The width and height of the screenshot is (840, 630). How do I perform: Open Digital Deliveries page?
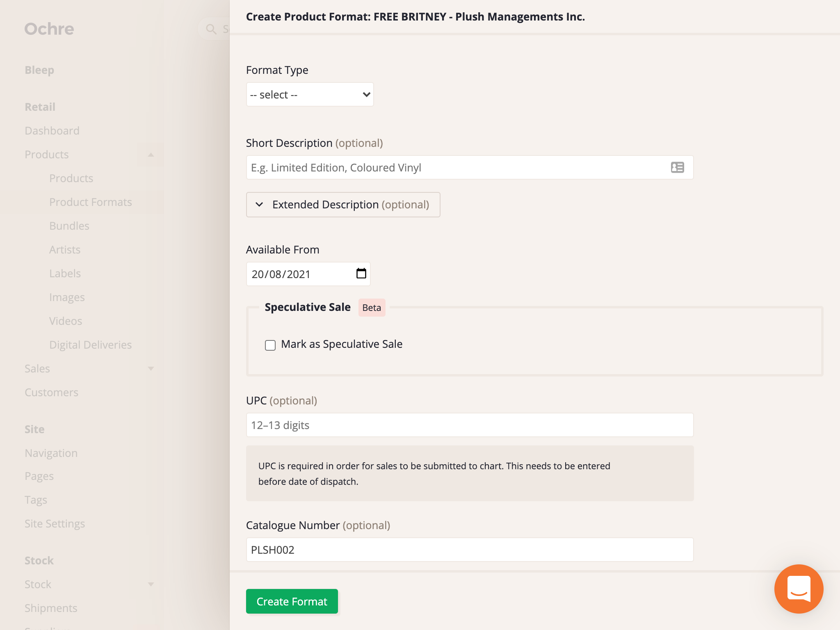click(x=91, y=345)
